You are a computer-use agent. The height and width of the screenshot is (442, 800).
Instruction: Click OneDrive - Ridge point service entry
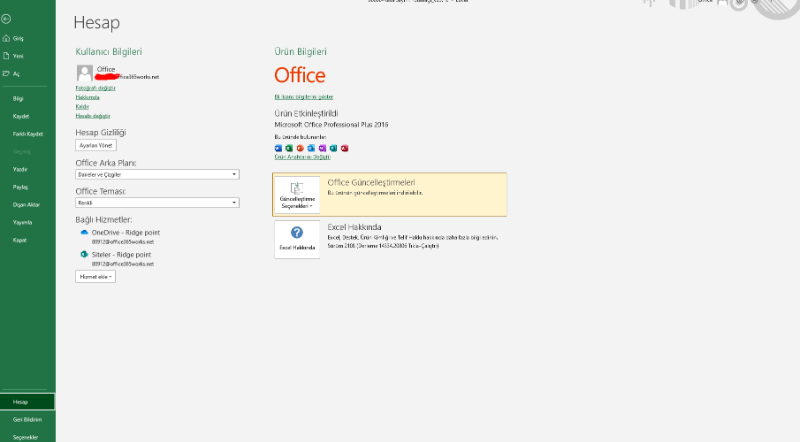point(126,232)
